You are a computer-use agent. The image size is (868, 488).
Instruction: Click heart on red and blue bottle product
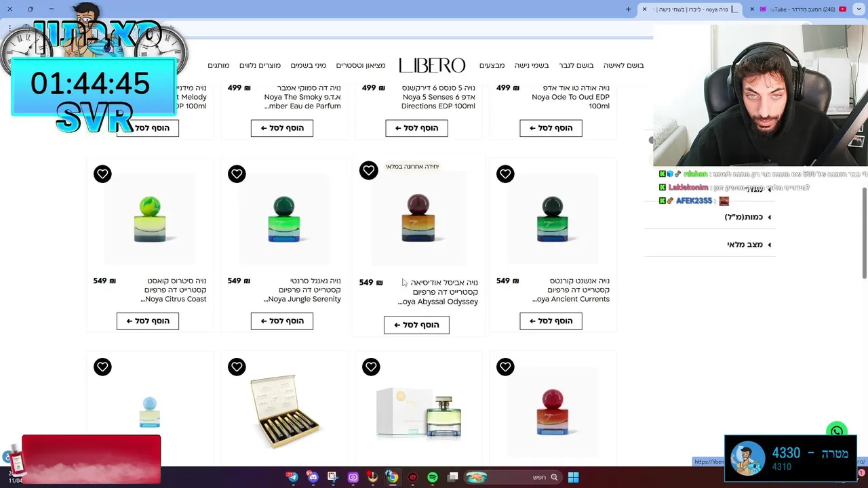(505, 367)
